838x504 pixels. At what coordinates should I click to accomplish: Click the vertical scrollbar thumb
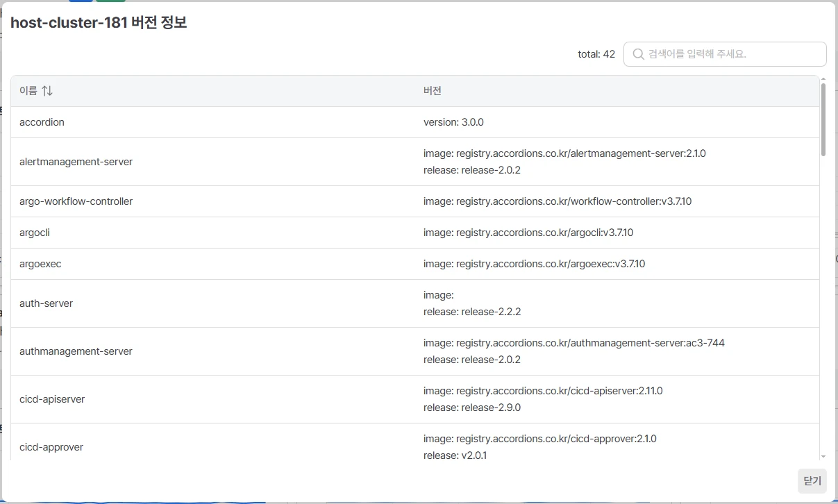pos(823,119)
